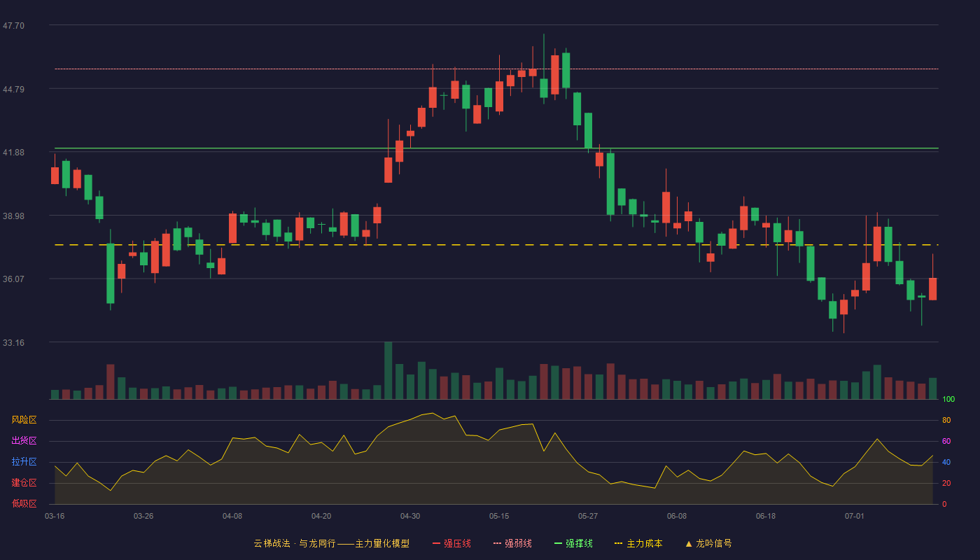Click the 47.70 price axis label
Screen dimensions: 980x560
coord(13,26)
